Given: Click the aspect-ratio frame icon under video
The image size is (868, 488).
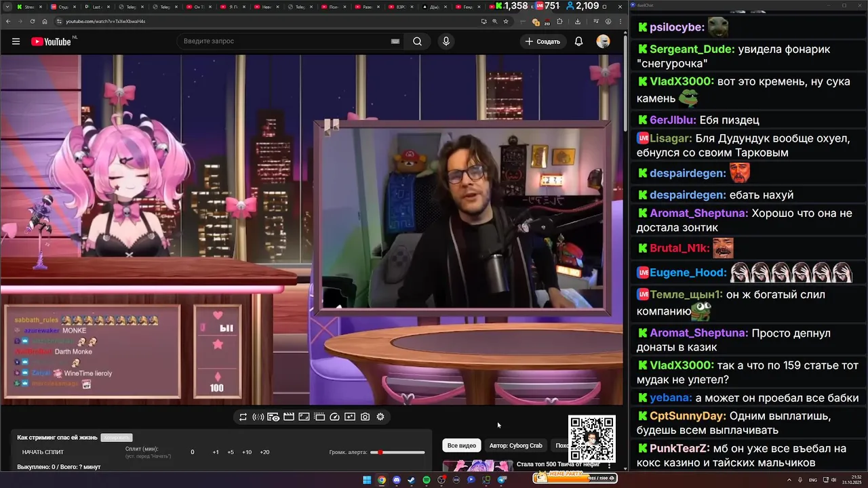Looking at the screenshot, I should tap(304, 417).
